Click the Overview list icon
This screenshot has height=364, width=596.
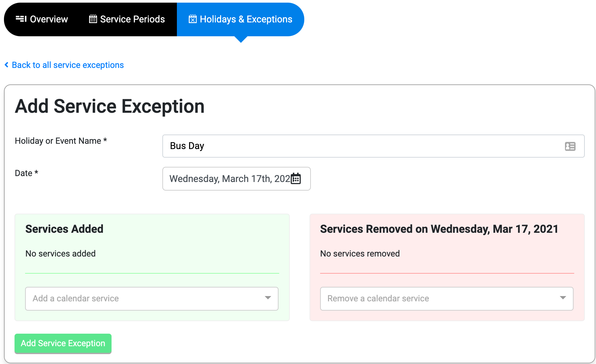(21, 19)
